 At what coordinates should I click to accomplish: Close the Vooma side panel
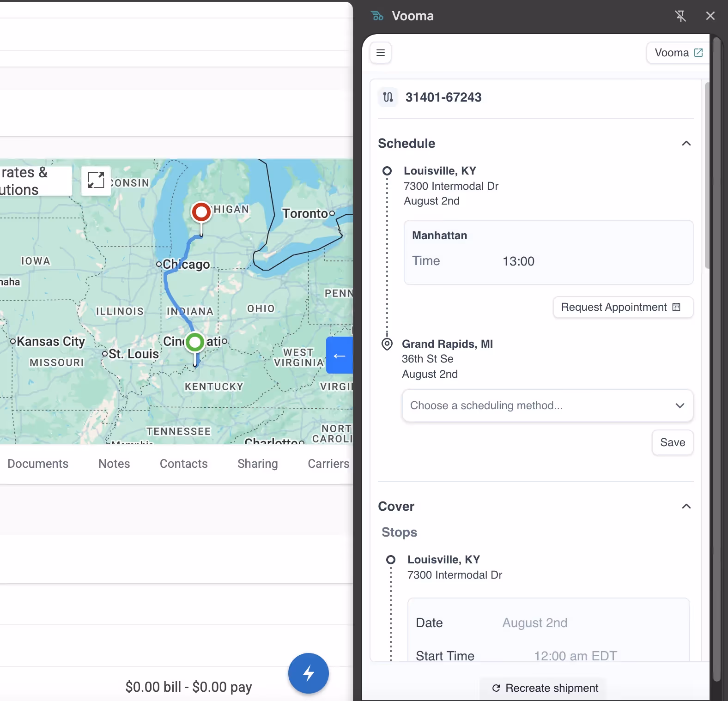click(710, 16)
